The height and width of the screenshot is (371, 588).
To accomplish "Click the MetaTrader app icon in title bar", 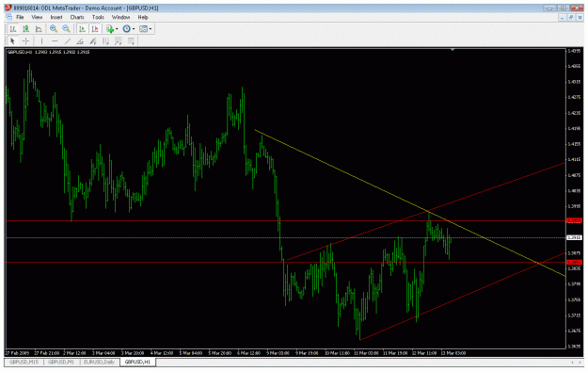I will tap(8, 8).
